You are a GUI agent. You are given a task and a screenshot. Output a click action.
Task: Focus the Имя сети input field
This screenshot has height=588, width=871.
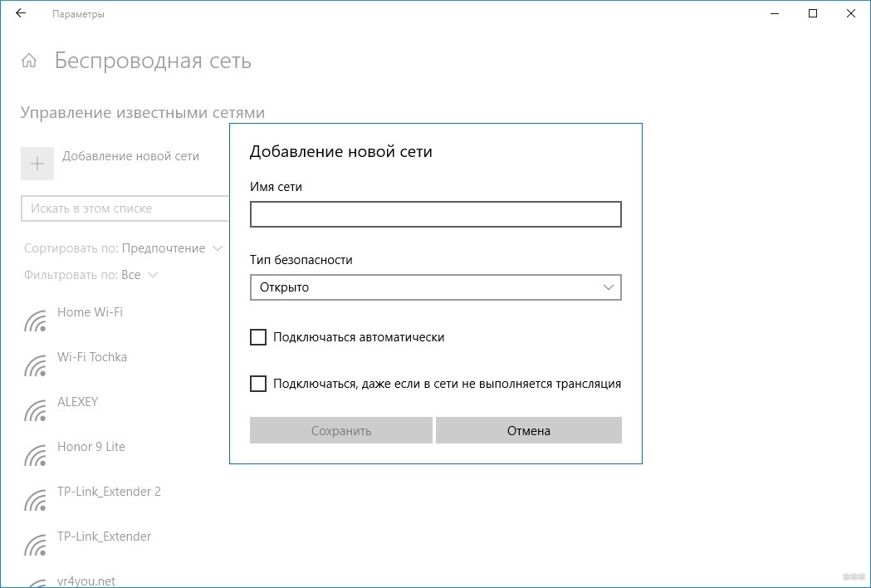(x=435, y=214)
